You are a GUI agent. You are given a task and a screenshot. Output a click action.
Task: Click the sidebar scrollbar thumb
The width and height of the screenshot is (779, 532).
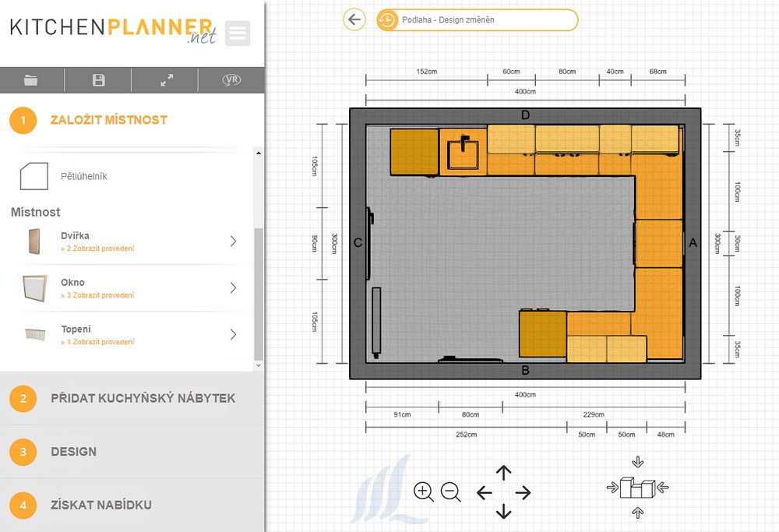(x=259, y=294)
